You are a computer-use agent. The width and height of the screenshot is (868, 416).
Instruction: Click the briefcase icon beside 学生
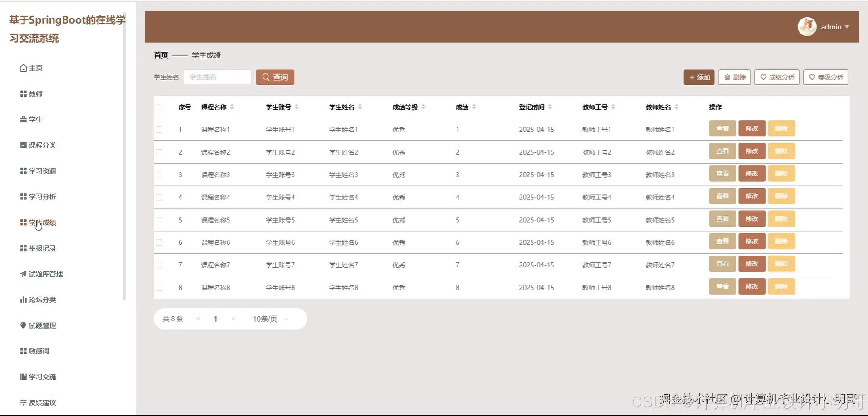pyautogui.click(x=23, y=120)
